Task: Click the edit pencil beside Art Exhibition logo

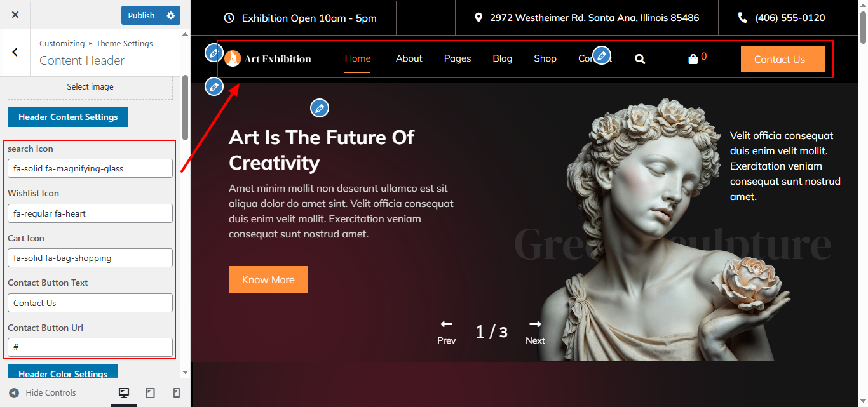Action: pos(214,53)
